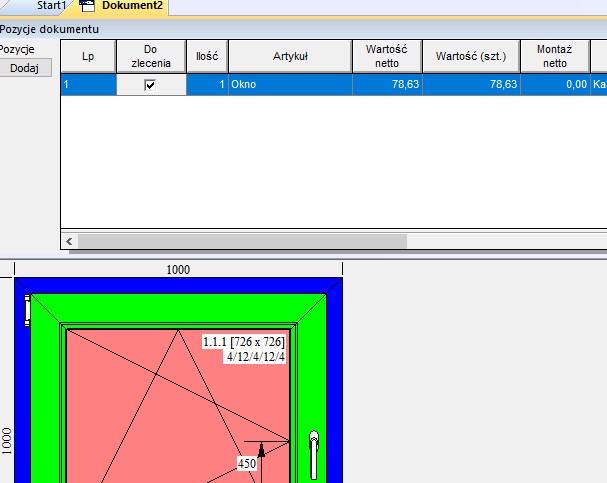The width and height of the screenshot is (607, 483).
Task: Click the glass label 1.1.1 [726 x 726]
Action: pyautogui.click(x=244, y=342)
